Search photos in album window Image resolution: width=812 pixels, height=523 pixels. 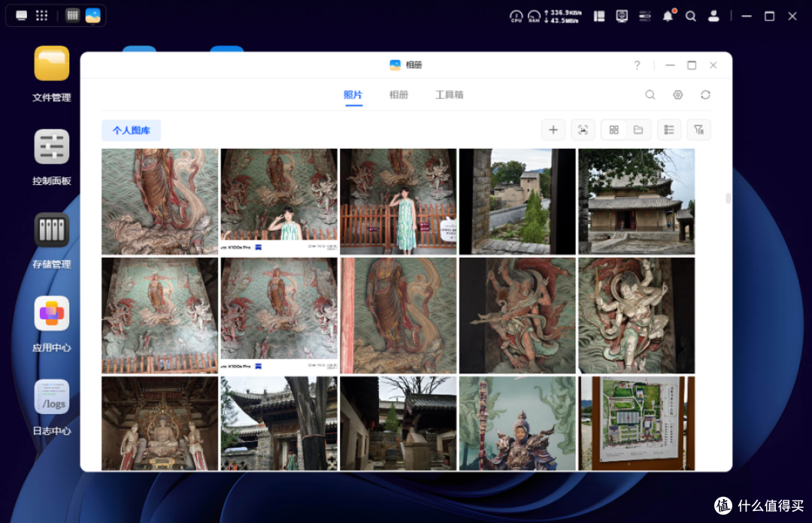pyautogui.click(x=650, y=95)
